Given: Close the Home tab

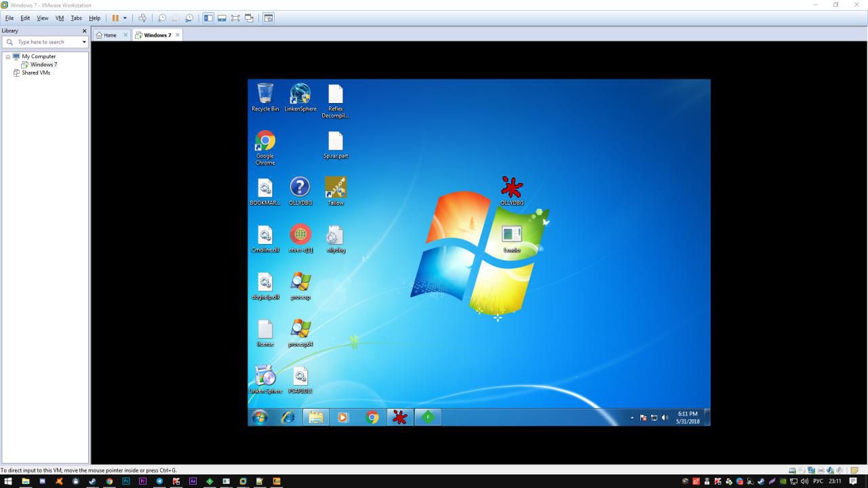Looking at the screenshot, I should pyautogui.click(x=125, y=35).
